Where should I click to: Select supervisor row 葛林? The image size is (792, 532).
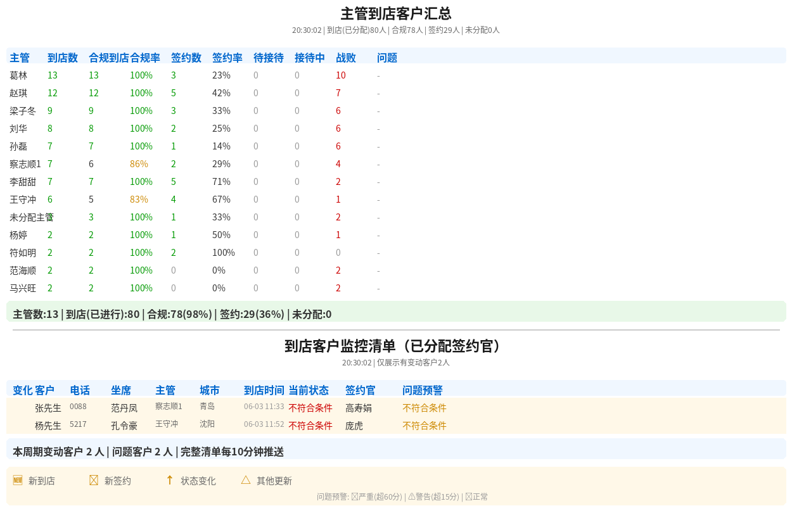click(x=396, y=75)
